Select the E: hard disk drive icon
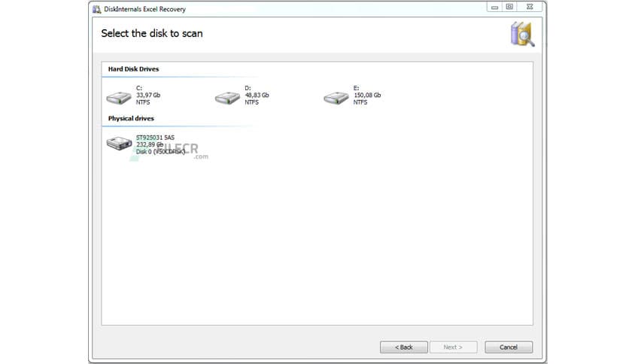This screenshot has width=629, height=364. pyautogui.click(x=336, y=98)
